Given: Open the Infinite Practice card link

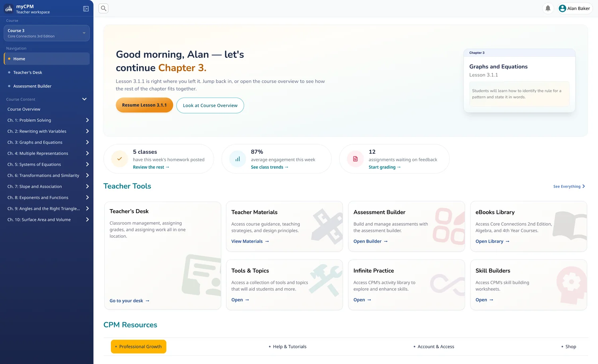Looking at the screenshot, I should pyautogui.click(x=362, y=300).
